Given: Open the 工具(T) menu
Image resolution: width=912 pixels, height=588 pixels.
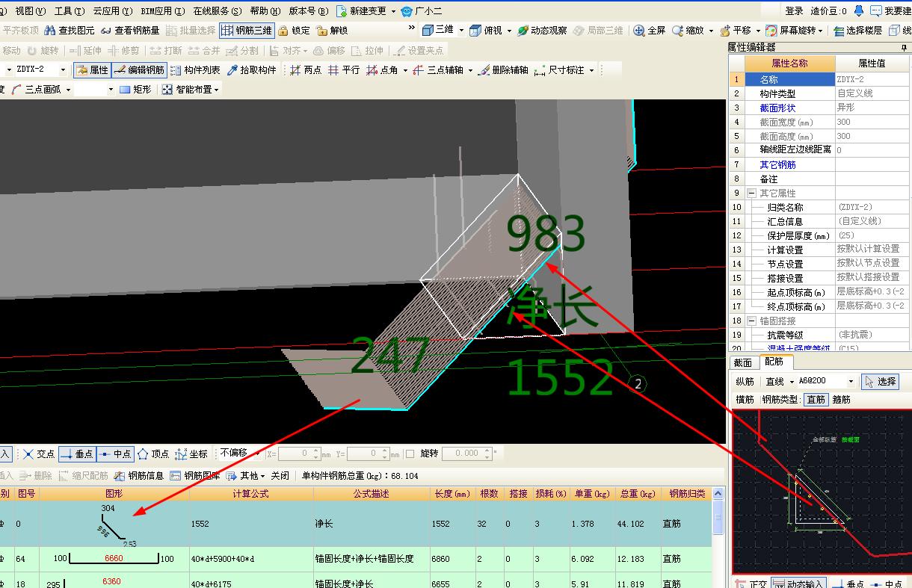Looking at the screenshot, I should (69, 11).
